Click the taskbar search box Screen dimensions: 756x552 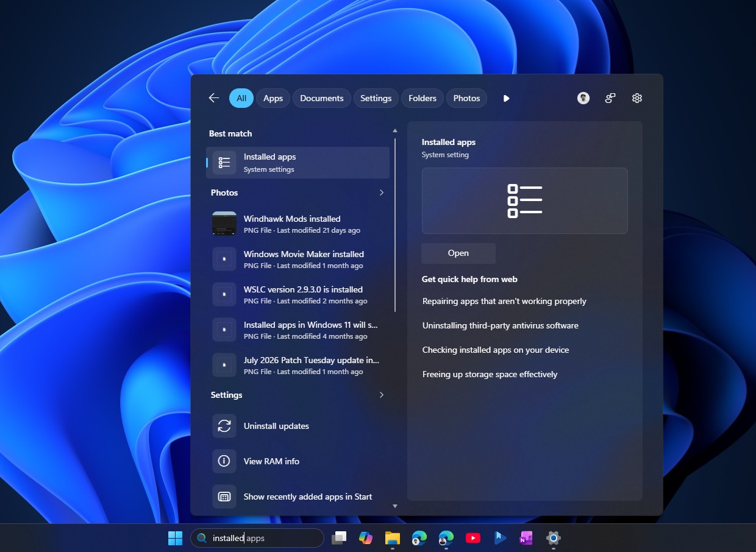coord(257,538)
